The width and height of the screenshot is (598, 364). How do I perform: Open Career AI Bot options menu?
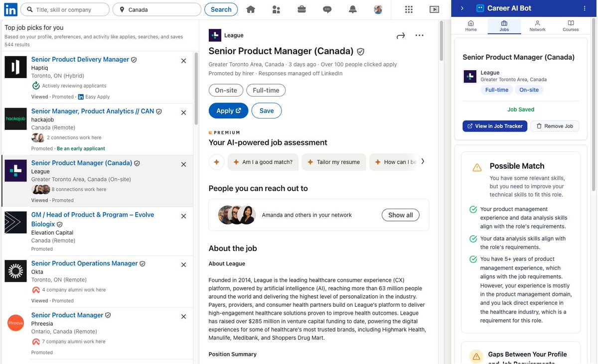pos(585,8)
